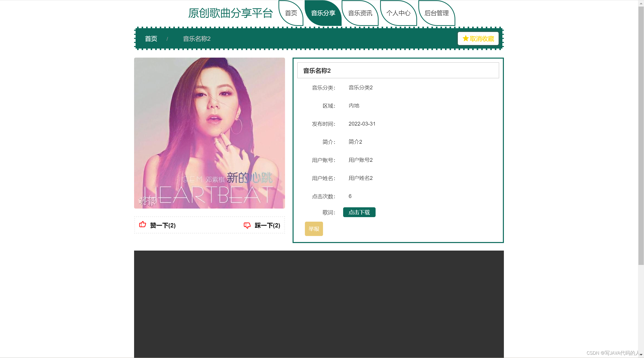
Task: Open the 首页 navigation tab
Action: pyautogui.click(x=291, y=13)
